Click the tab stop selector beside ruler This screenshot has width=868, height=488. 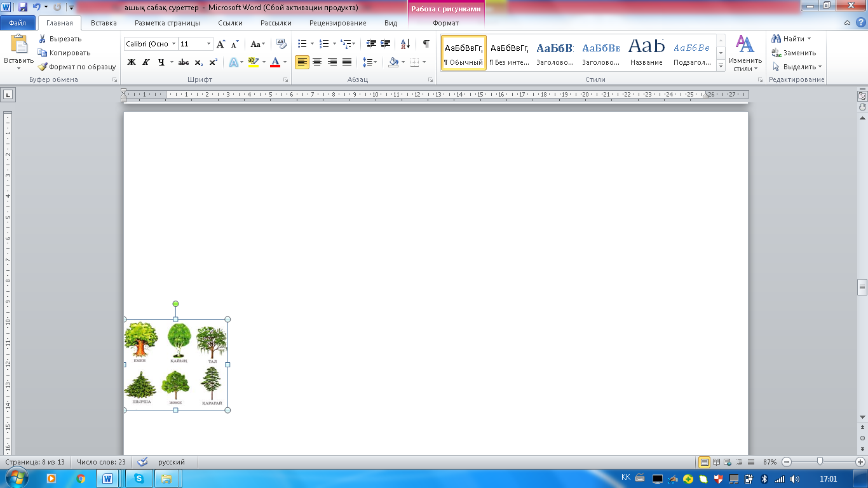pyautogui.click(x=8, y=95)
